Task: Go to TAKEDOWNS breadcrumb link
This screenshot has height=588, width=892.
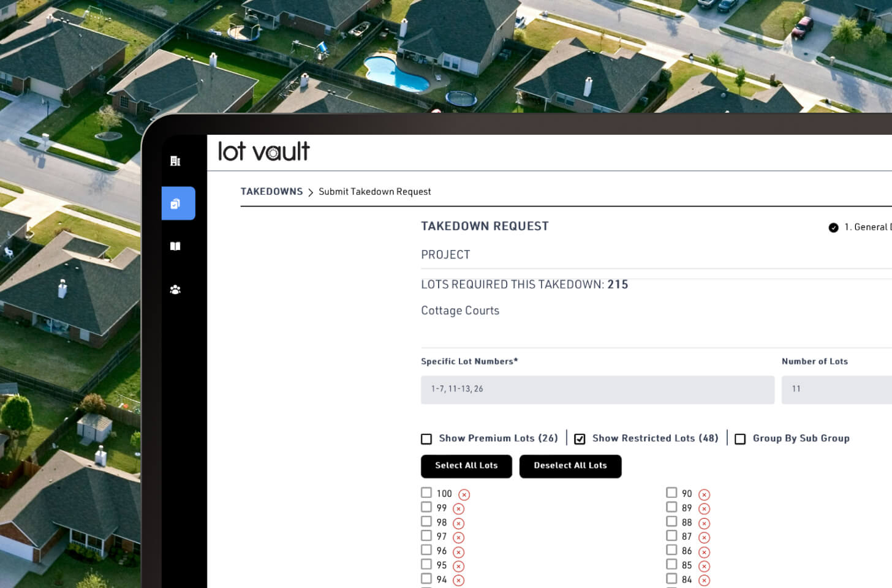Action: click(x=271, y=192)
